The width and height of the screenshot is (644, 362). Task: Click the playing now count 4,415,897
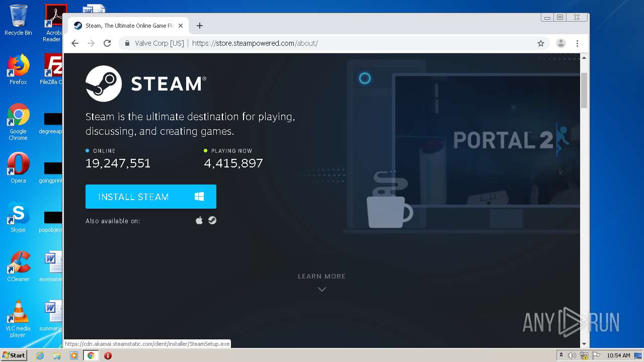pyautogui.click(x=233, y=163)
